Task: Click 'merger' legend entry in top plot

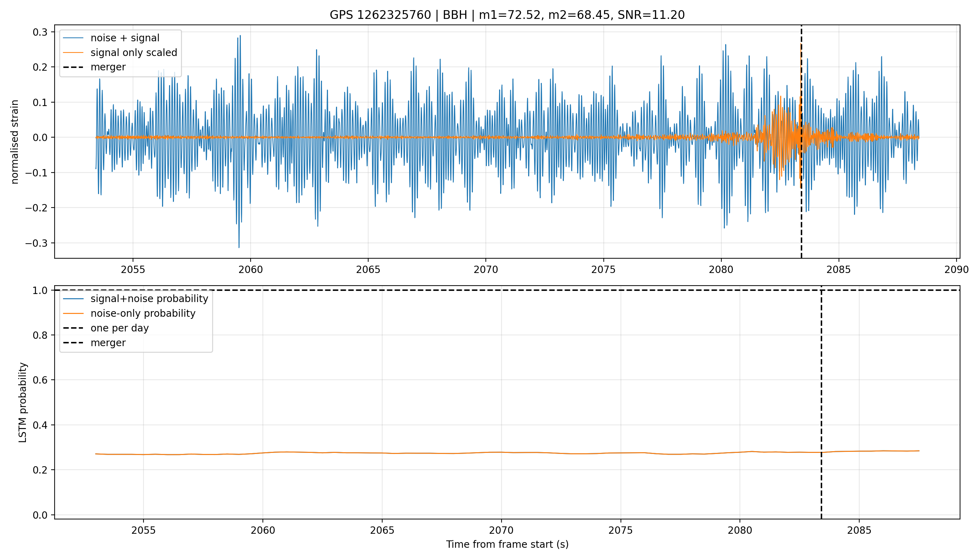Action: pos(108,67)
